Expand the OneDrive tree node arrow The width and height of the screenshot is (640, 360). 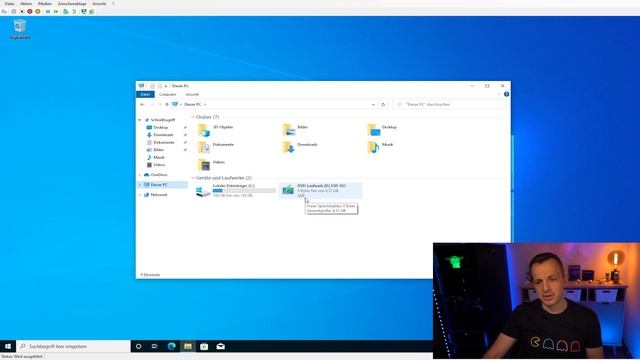point(140,175)
